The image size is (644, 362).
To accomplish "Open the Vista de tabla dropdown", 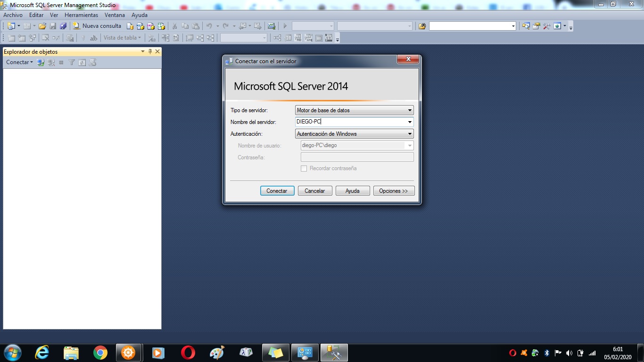I will coord(122,38).
